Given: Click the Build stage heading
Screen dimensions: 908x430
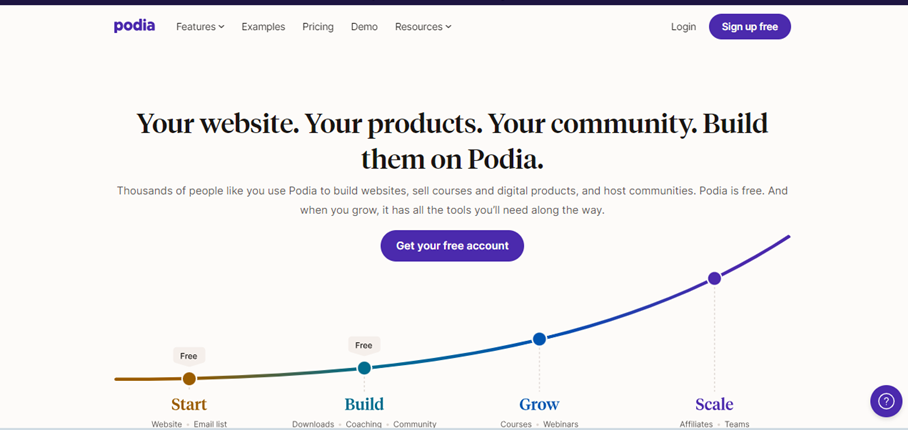Looking at the screenshot, I should 364,404.
